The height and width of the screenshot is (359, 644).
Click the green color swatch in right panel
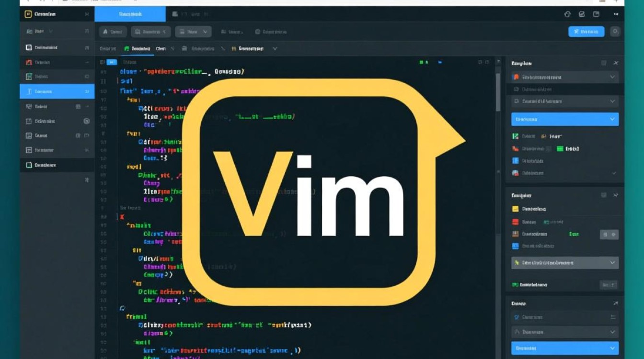[x=560, y=149]
